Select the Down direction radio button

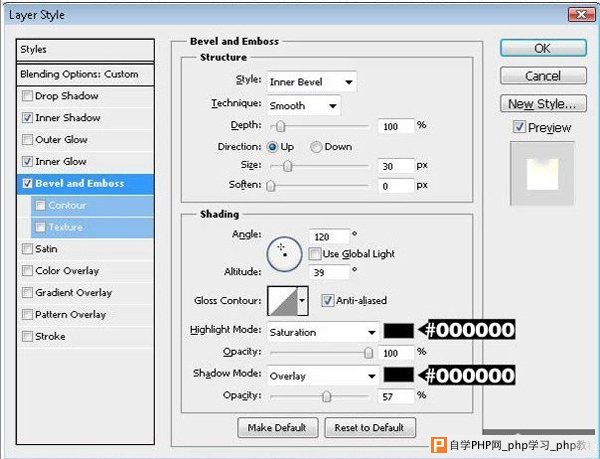click(316, 147)
